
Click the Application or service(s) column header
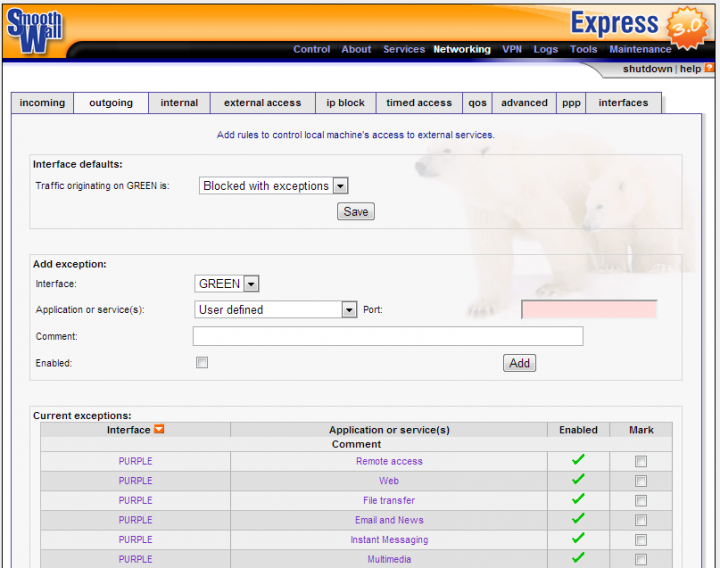pos(389,430)
